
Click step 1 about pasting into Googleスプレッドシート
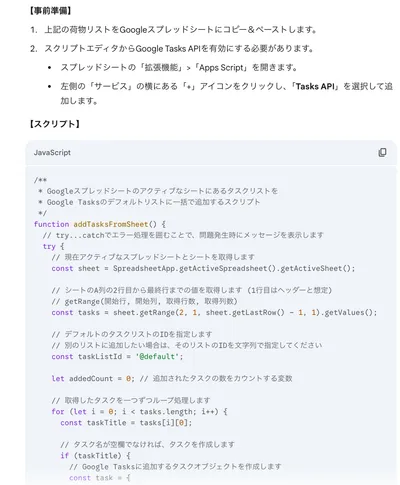click(x=173, y=30)
